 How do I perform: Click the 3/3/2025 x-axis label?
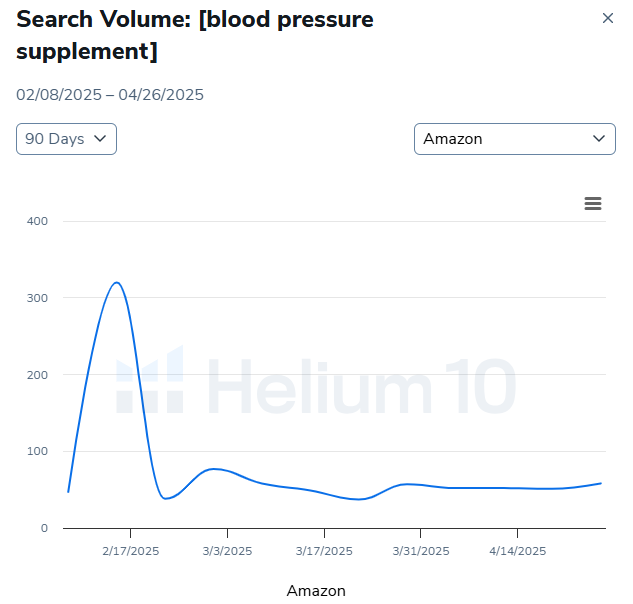pos(227,551)
